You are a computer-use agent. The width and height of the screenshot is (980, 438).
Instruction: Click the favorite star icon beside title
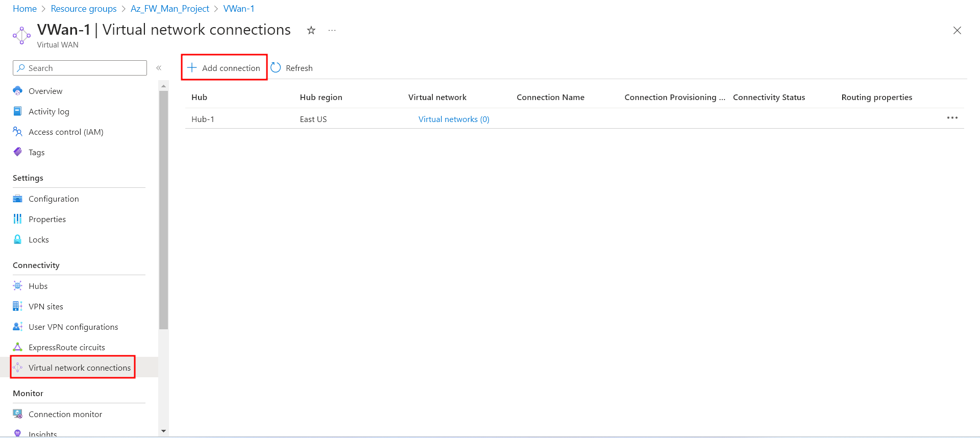[x=311, y=31]
